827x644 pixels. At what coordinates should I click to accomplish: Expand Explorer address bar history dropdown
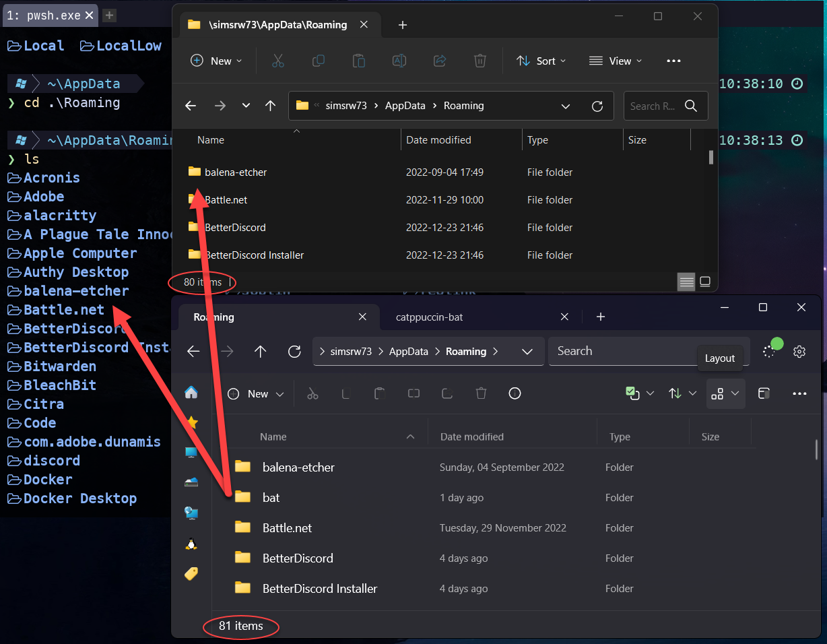coord(566,106)
